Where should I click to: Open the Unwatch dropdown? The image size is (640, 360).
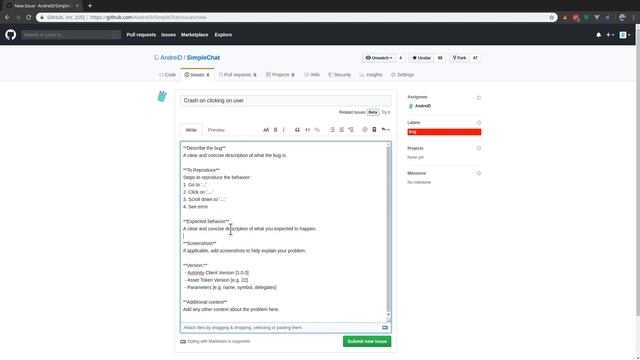pyautogui.click(x=378, y=58)
